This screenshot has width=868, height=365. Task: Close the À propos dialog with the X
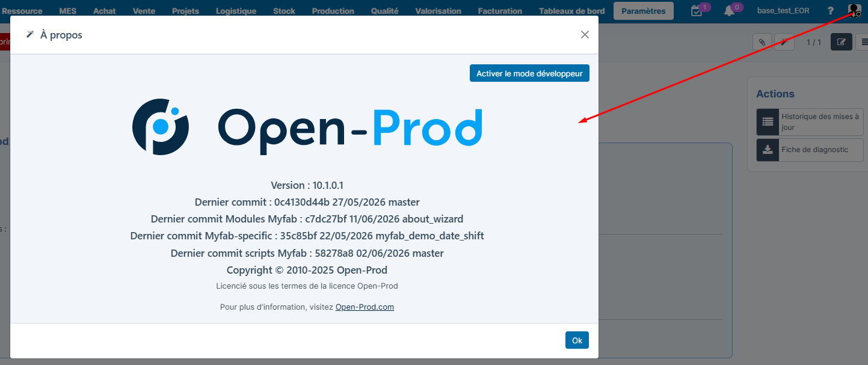tap(585, 35)
